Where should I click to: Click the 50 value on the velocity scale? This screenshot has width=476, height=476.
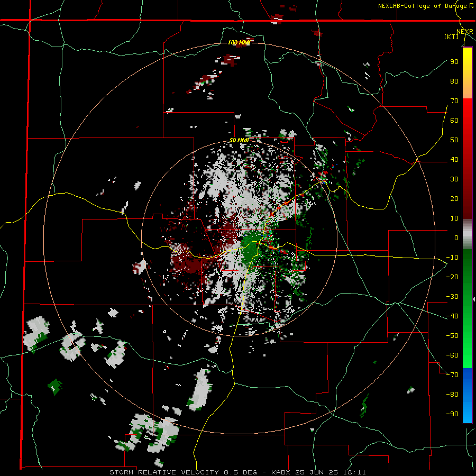coord(454,140)
